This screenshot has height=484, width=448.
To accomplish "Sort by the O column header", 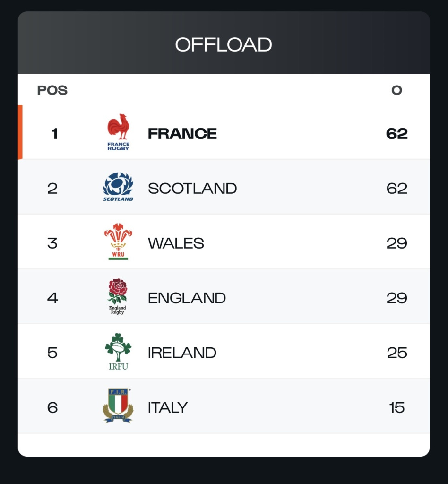I will pos(396,90).
